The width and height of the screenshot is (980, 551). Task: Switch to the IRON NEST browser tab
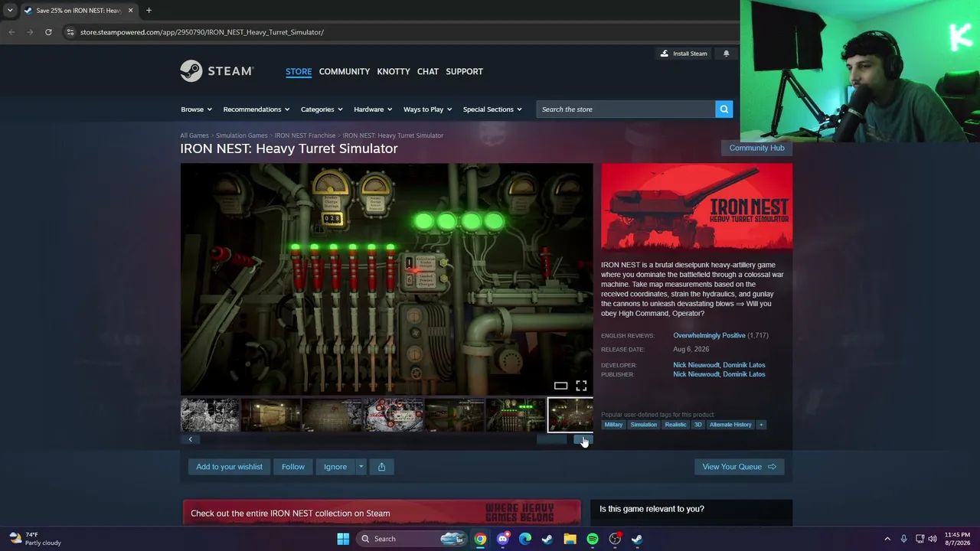click(79, 11)
